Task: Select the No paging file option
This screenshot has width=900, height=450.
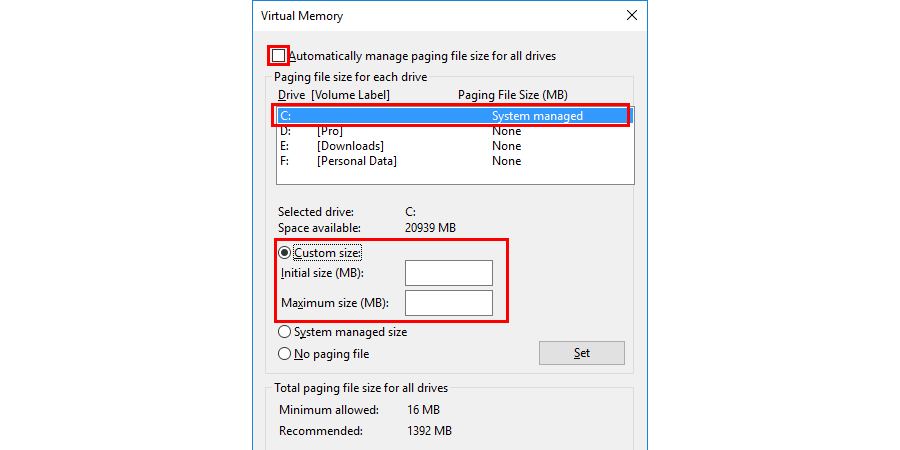Action: (285, 354)
